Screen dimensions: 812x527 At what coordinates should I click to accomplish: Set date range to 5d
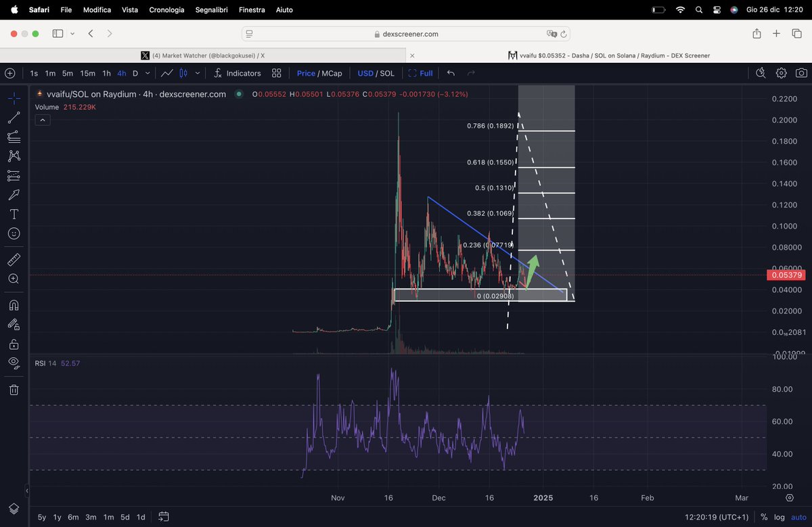pos(125,517)
